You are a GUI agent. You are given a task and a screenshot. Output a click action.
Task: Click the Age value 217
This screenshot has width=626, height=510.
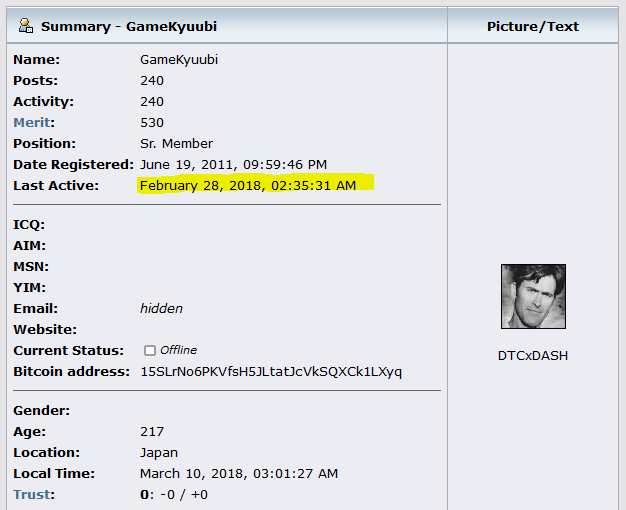coord(152,432)
